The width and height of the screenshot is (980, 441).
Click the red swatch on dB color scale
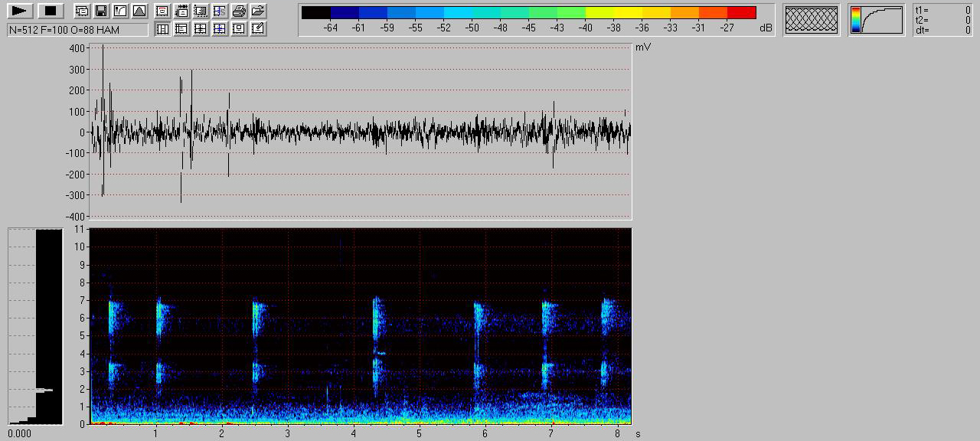pyautogui.click(x=741, y=12)
